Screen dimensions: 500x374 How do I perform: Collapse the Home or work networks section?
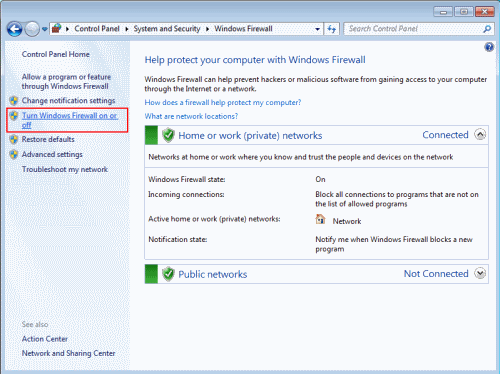[480, 135]
